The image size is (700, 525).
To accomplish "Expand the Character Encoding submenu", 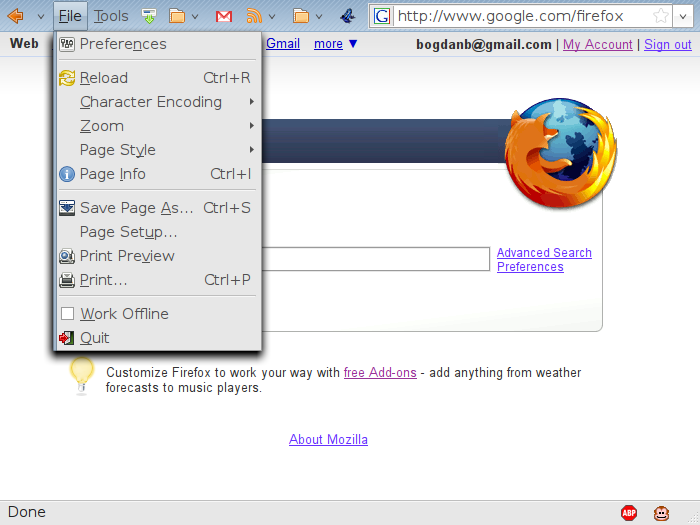I will tap(157, 102).
